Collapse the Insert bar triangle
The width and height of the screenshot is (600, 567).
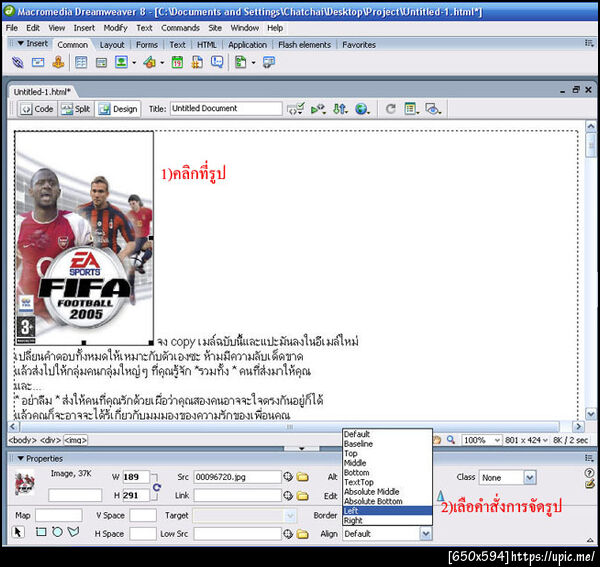coord(21,43)
